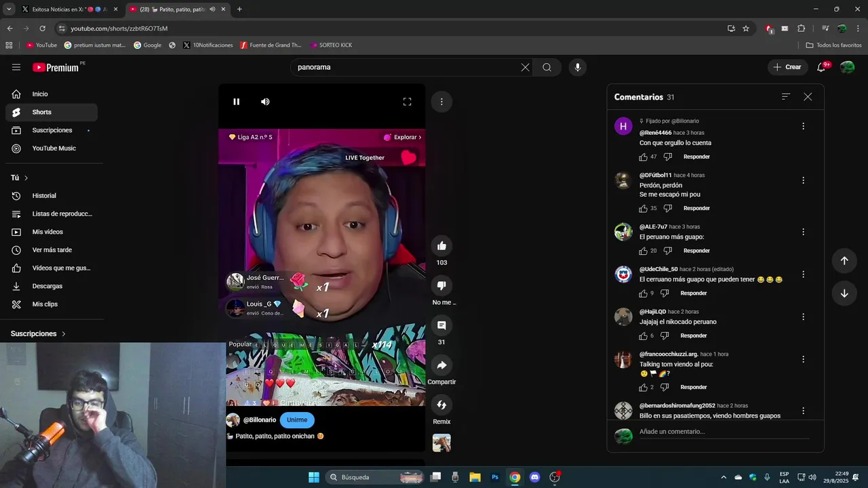Open the @Billonario channel link

point(260,420)
